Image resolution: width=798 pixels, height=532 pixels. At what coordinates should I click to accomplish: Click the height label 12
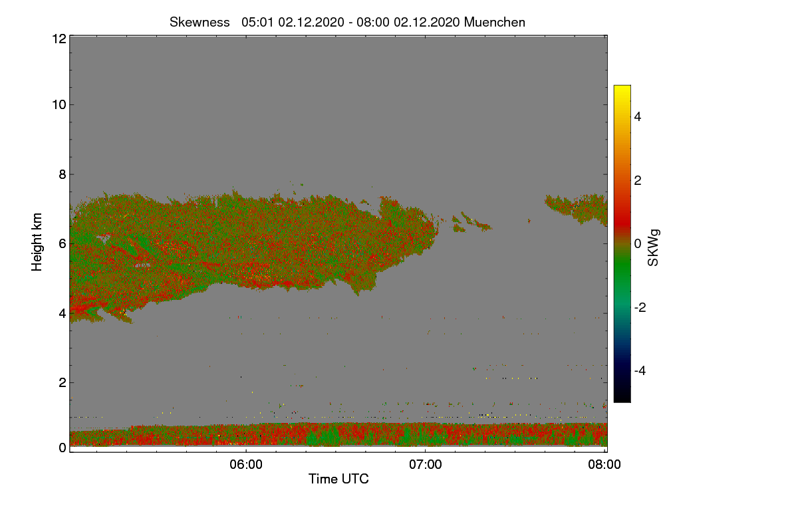point(58,39)
